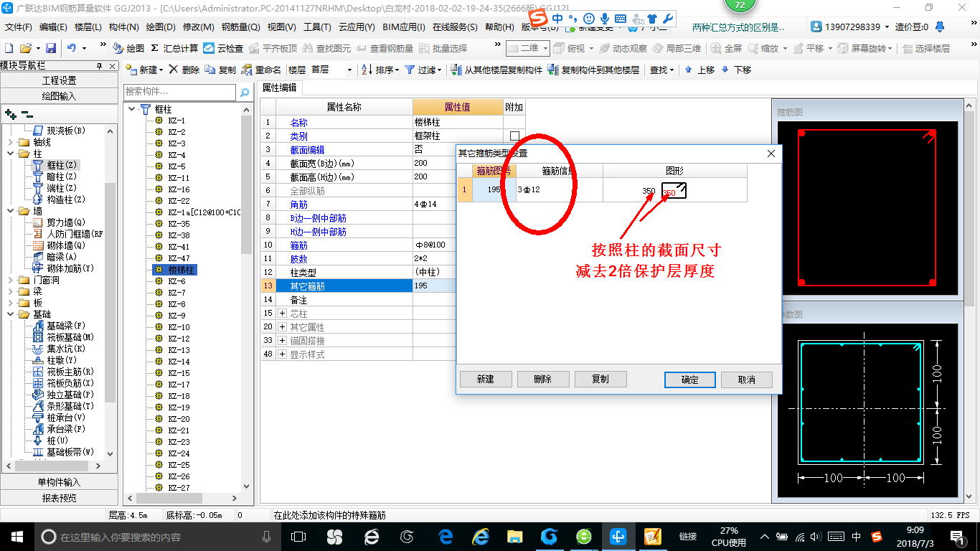Start the 云检查 cloud check

(x=223, y=48)
